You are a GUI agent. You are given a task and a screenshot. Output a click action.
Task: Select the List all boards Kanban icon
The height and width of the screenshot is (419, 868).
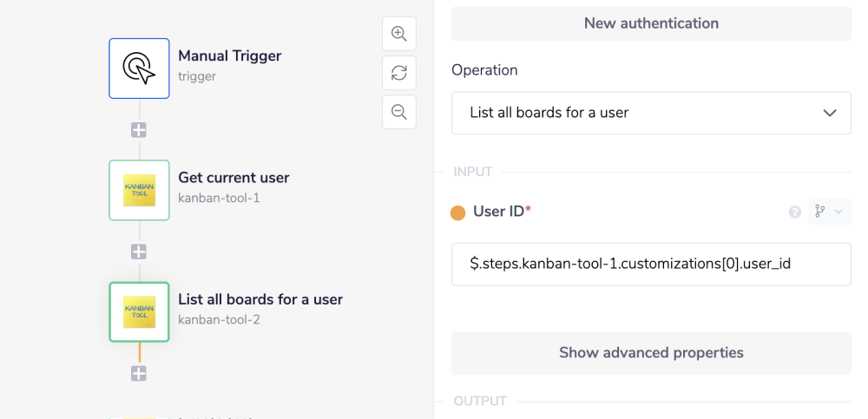pos(139,311)
